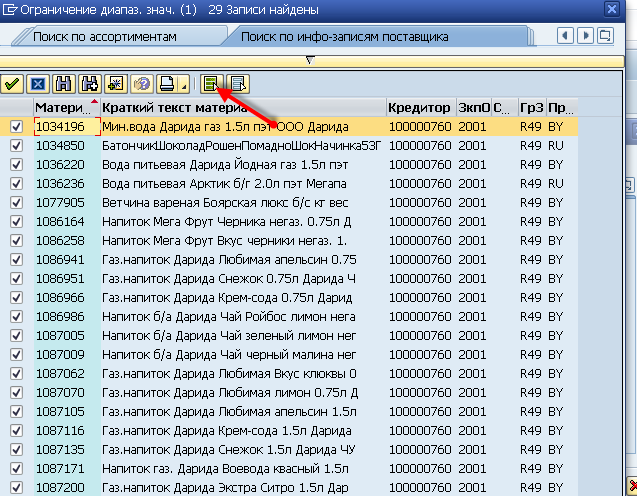Click material number 1086966

click(60, 298)
